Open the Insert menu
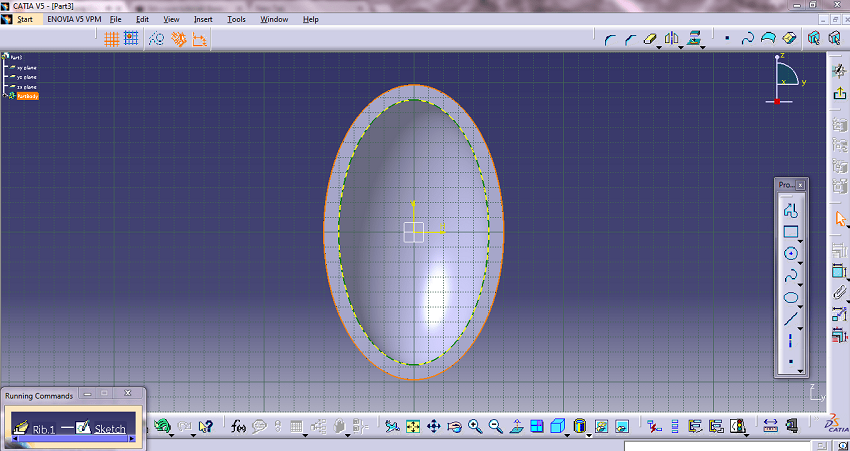The width and height of the screenshot is (850, 451). click(x=203, y=19)
